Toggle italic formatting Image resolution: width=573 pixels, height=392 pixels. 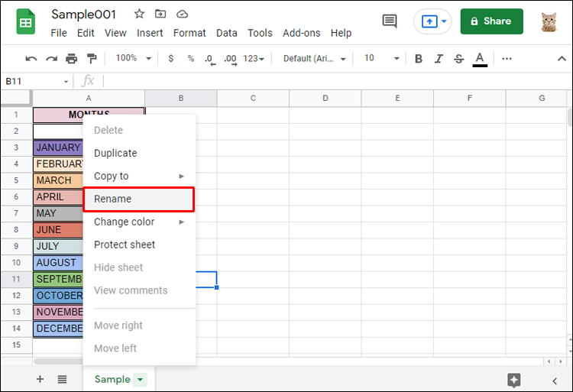439,58
